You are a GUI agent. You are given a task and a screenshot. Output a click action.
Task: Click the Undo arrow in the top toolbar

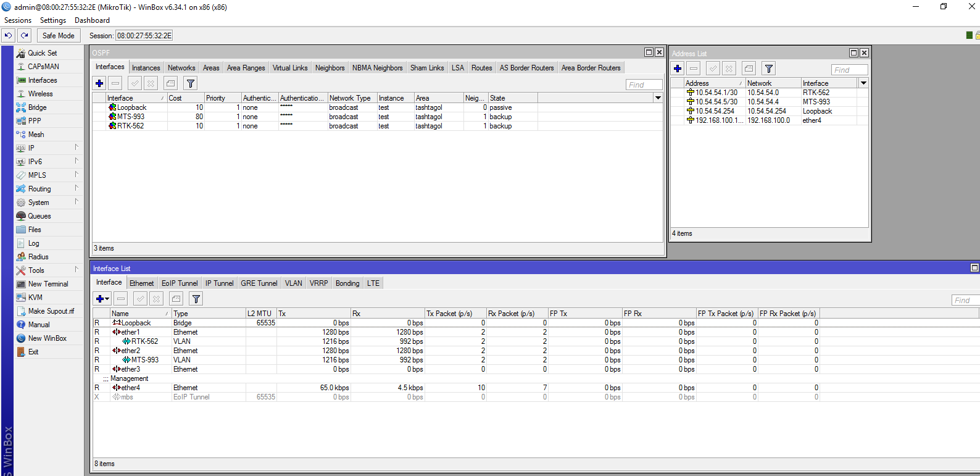point(9,35)
